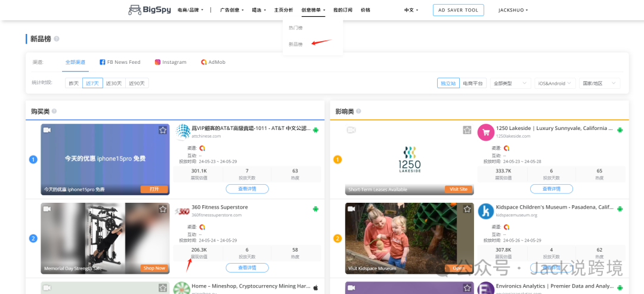Click the AD SAVER TOOL button
Image resolution: width=644 pixels, height=294 pixels.
pyautogui.click(x=459, y=10)
